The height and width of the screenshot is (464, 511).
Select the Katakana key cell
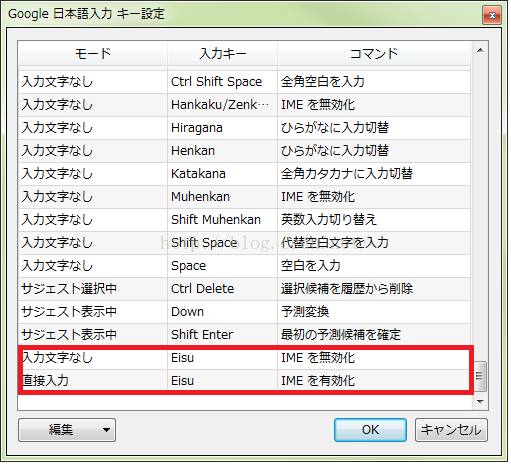(x=223, y=174)
